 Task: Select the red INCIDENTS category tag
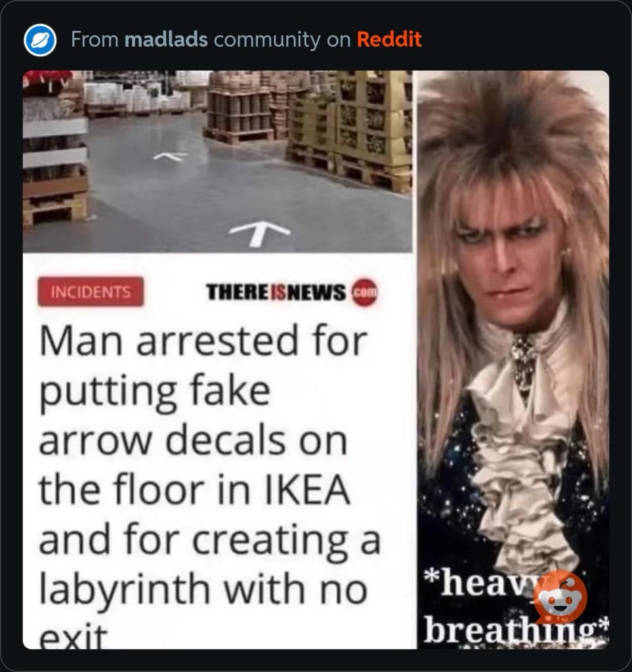91,292
